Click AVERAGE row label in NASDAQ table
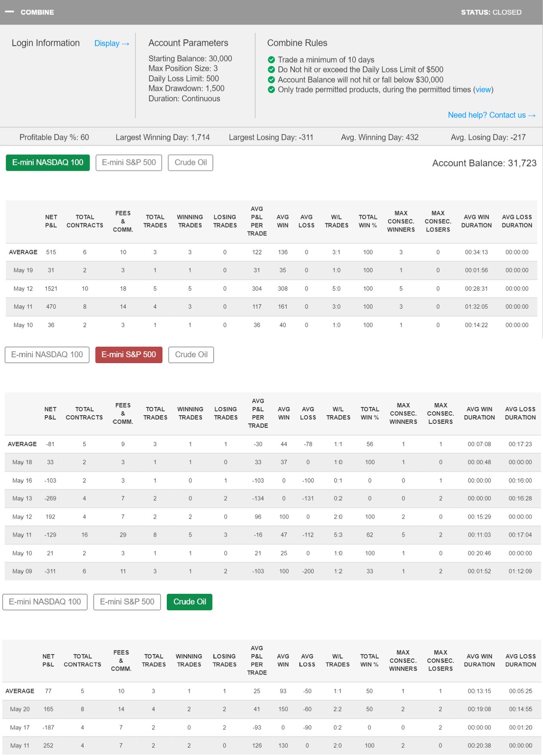 point(23,252)
